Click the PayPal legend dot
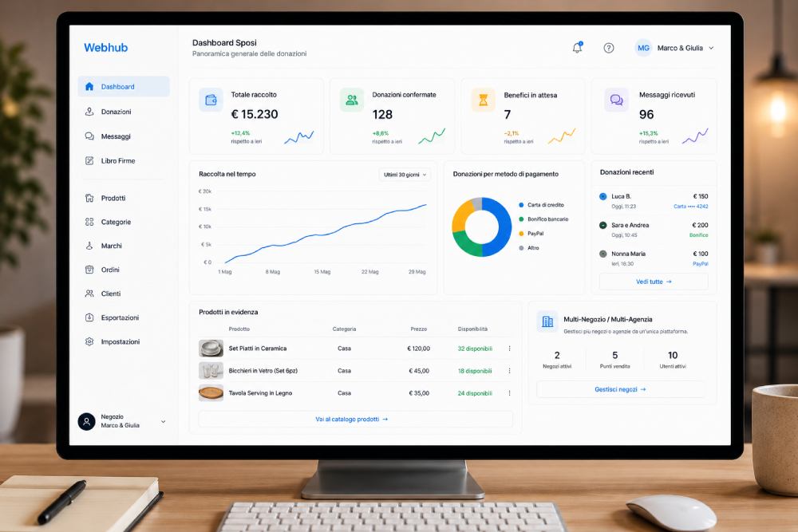The image size is (798, 532). pyautogui.click(x=521, y=234)
